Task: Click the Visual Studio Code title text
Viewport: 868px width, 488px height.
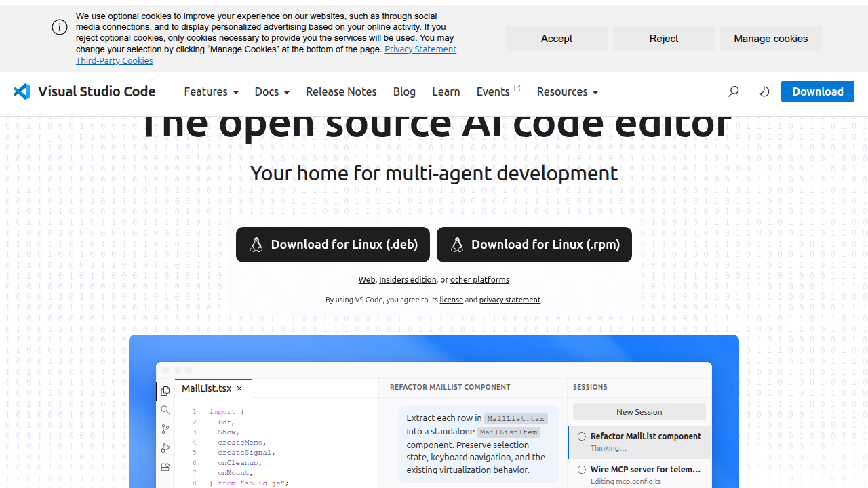Action: pos(97,91)
